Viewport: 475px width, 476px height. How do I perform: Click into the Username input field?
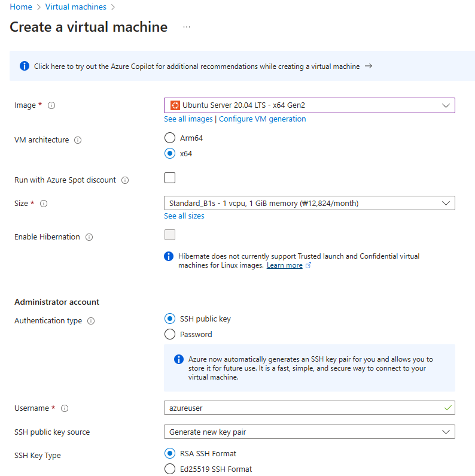(x=309, y=408)
